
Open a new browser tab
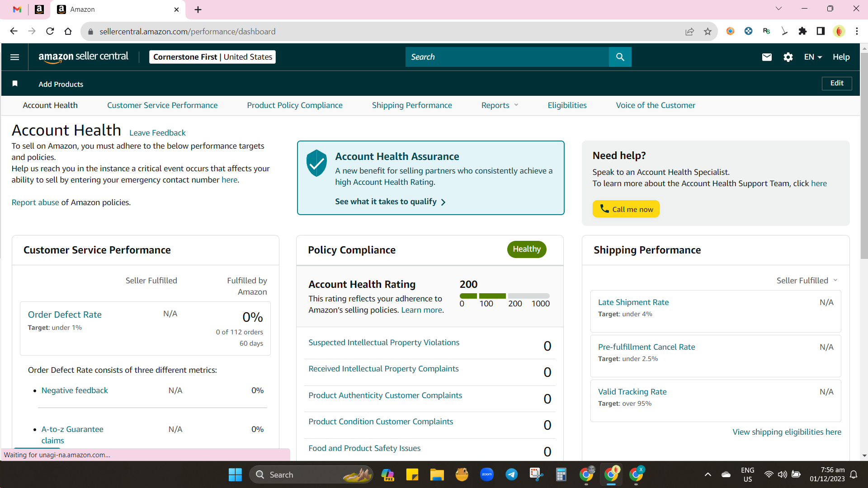[198, 9]
